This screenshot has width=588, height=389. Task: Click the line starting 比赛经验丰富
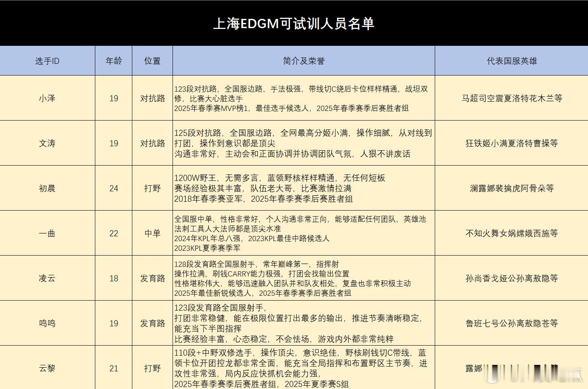click(x=284, y=339)
